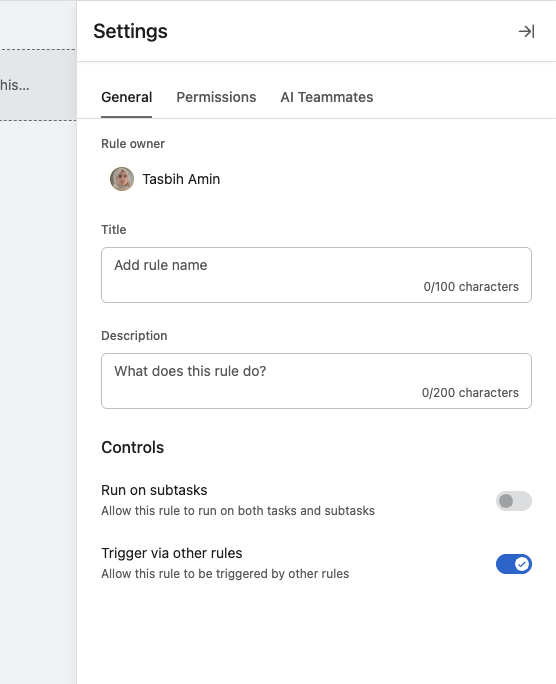Screen dimensions: 556x684
Task: Click the Rule owner label
Action: click(x=133, y=144)
